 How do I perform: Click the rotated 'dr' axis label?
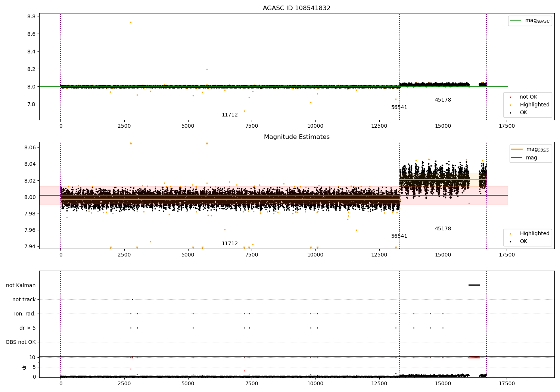(x=24, y=367)
